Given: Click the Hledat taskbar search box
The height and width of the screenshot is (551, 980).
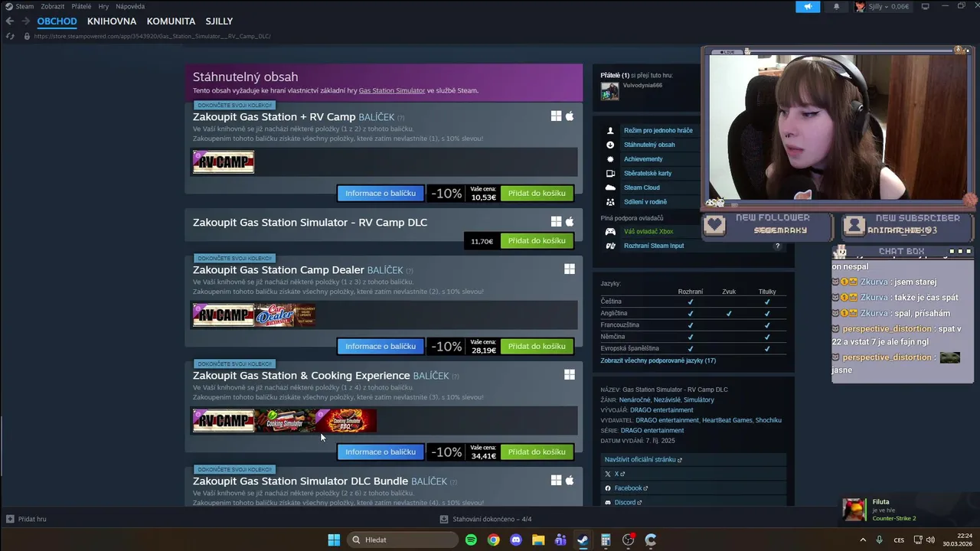Looking at the screenshot, I should pos(403,540).
